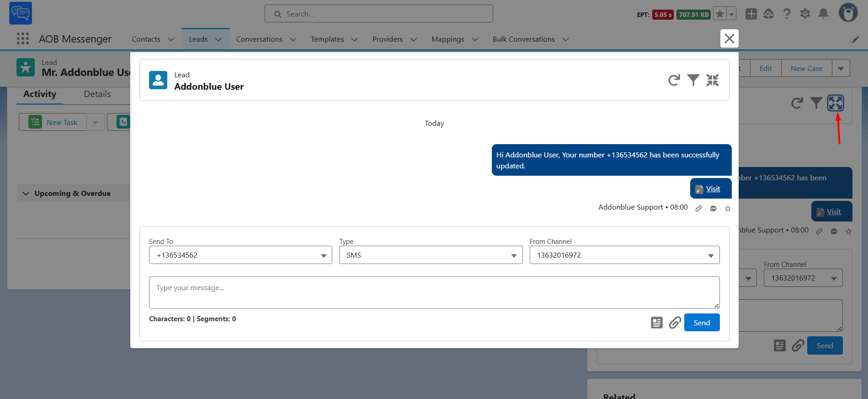868x399 pixels.
Task: Open the Providers tab menu chevron
Action: pyautogui.click(x=414, y=39)
